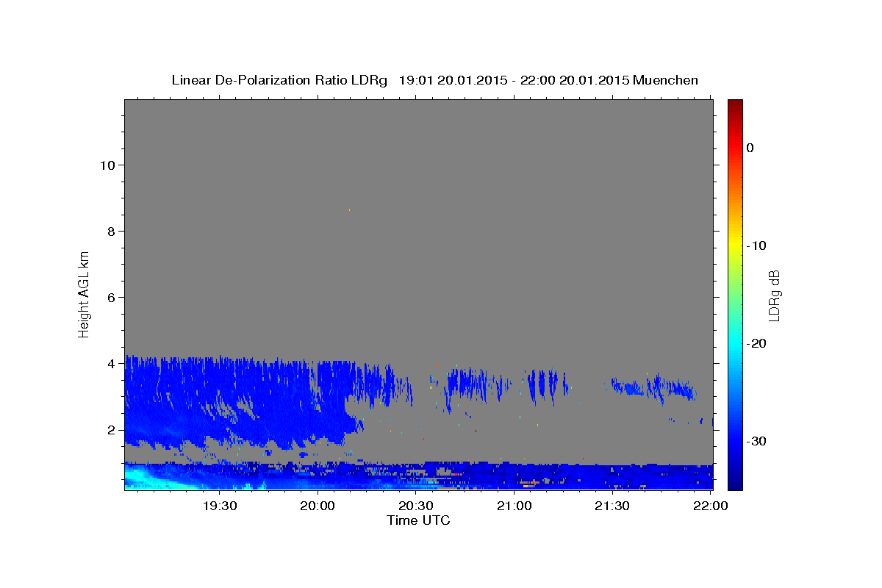Screen dimensions: 882x588
Task: Click the date range text '19:01 20.01.2015 - 22:00 20.01.2015'
Action: pos(514,80)
